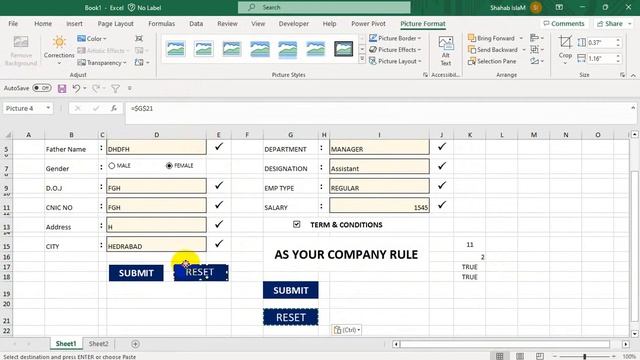This screenshot has height=360, width=640.
Task: Open the Picture Border dropdown
Action: [395, 38]
